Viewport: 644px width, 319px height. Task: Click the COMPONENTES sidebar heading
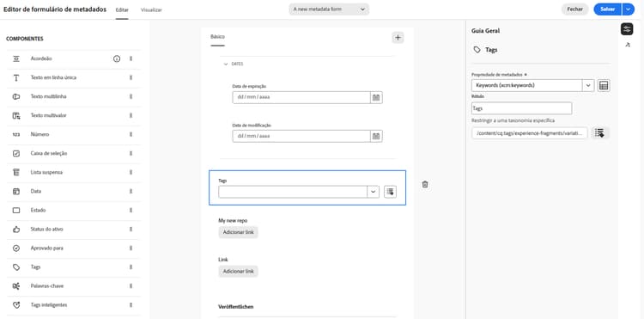[25, 39]
